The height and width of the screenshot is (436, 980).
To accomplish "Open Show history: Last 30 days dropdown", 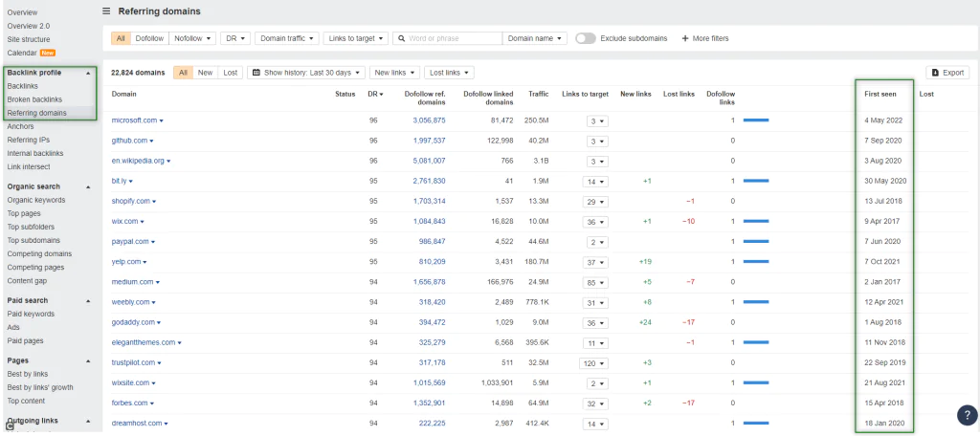I will click(306, 73).
